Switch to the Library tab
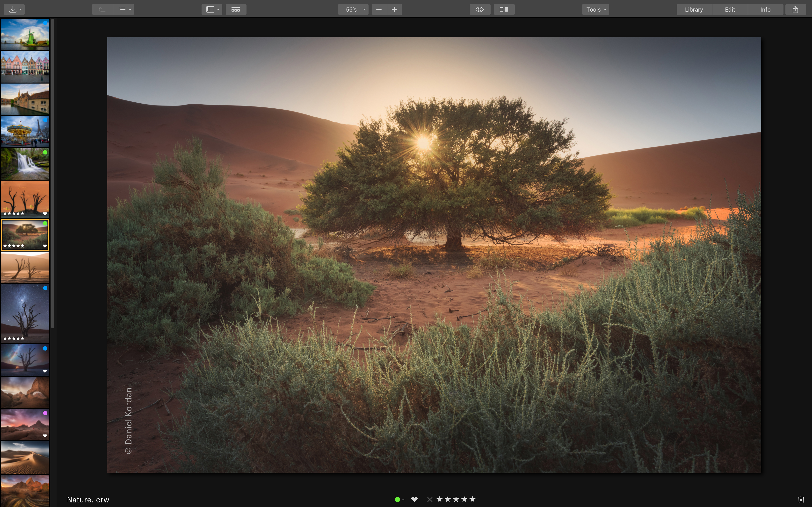Viewport: 812px width, 507px height. point(694,9)
